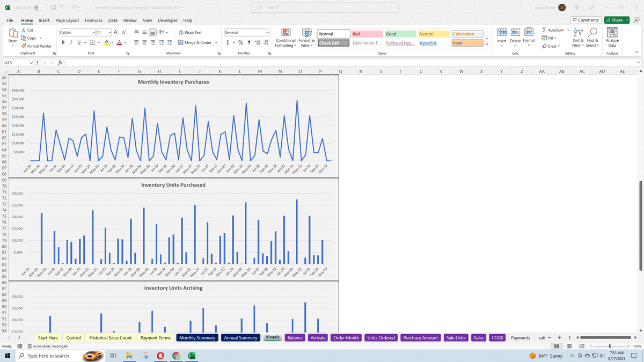The image size is (644, 362).
Task: Click the Share button
Action: coord(616,19)
